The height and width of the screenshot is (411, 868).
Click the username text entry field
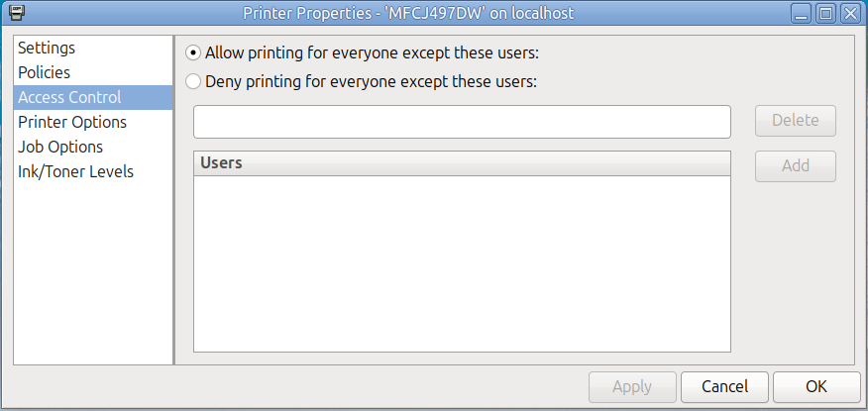462,122
